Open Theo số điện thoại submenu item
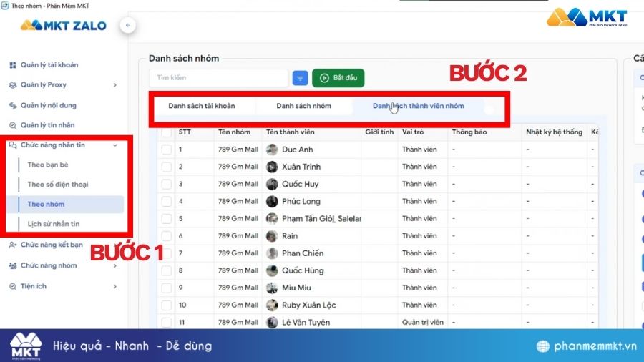The width and height of the screenshot is (644, 362). [x=58, y=185]
